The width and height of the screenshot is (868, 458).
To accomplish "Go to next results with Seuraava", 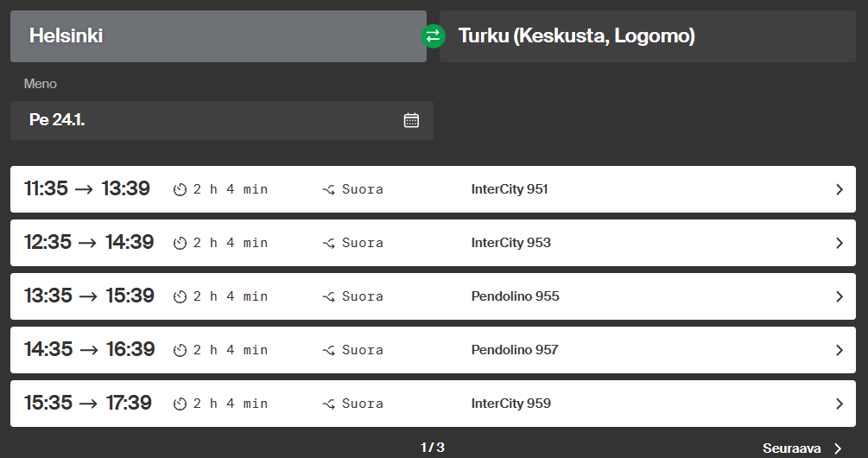I will [801, 448].
